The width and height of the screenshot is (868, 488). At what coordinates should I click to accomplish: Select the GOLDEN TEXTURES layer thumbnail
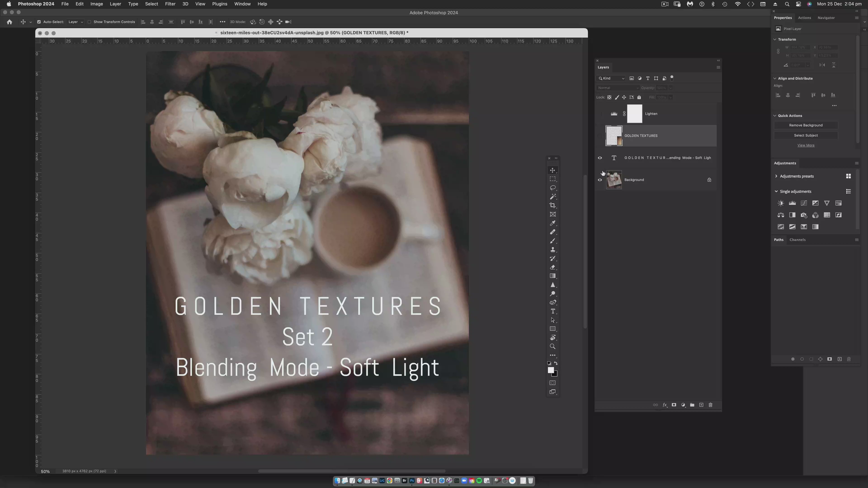tap(614, 136)
